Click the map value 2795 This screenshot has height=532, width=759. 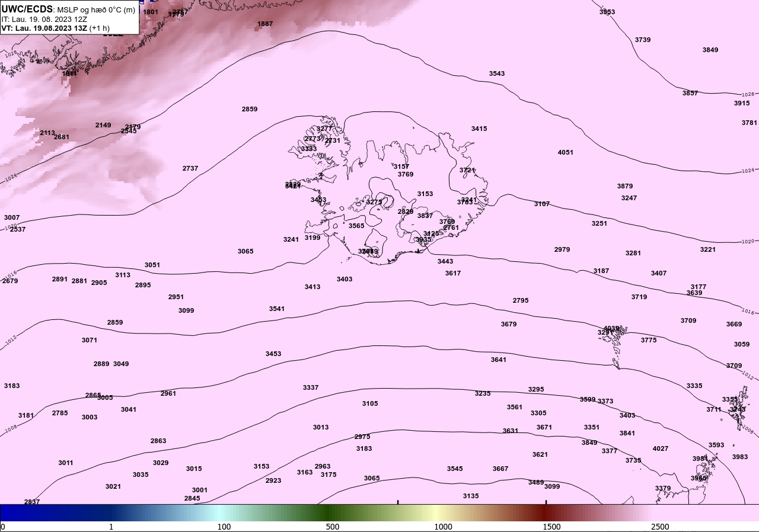tap(521, 300)
